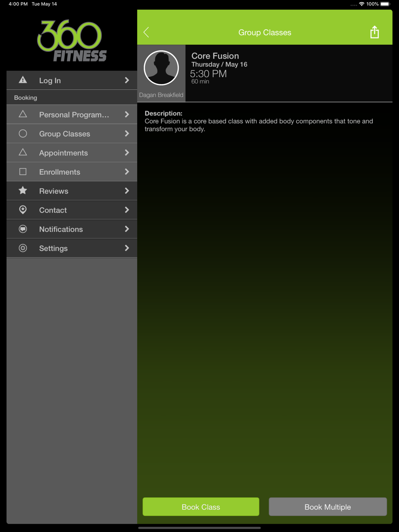399x532 pixels.
Task: Tap the Core Fusion class title
Action: pyautogui.click(x=215, y=56)
